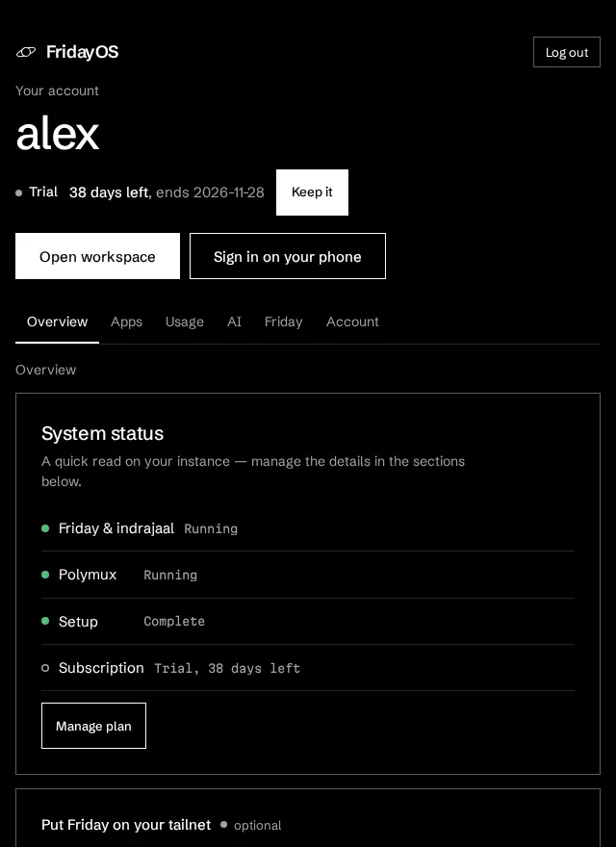Select the AI tab
This screenshot has width=616, height=847.
pos(234,321)
